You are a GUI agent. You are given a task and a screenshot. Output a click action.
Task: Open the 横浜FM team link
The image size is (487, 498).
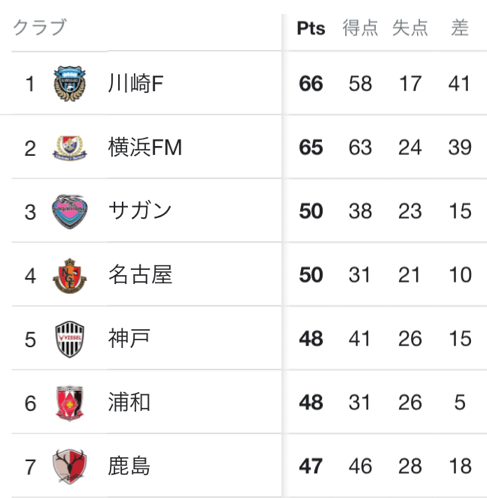145,147
